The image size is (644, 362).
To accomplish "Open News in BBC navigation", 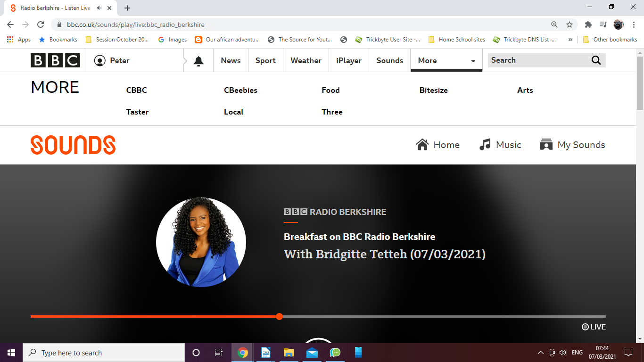I will [x=231, y=60].
